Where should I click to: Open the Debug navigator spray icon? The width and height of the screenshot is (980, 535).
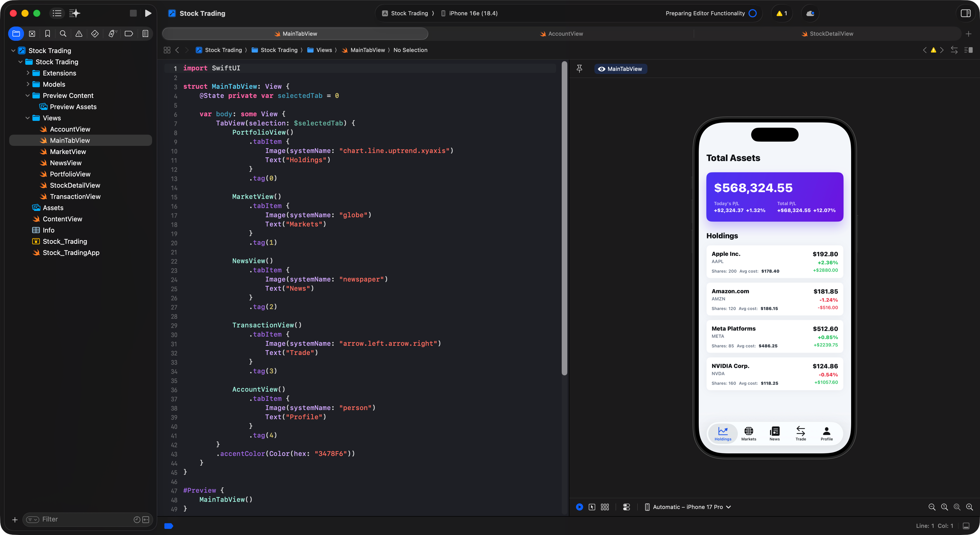112,34
